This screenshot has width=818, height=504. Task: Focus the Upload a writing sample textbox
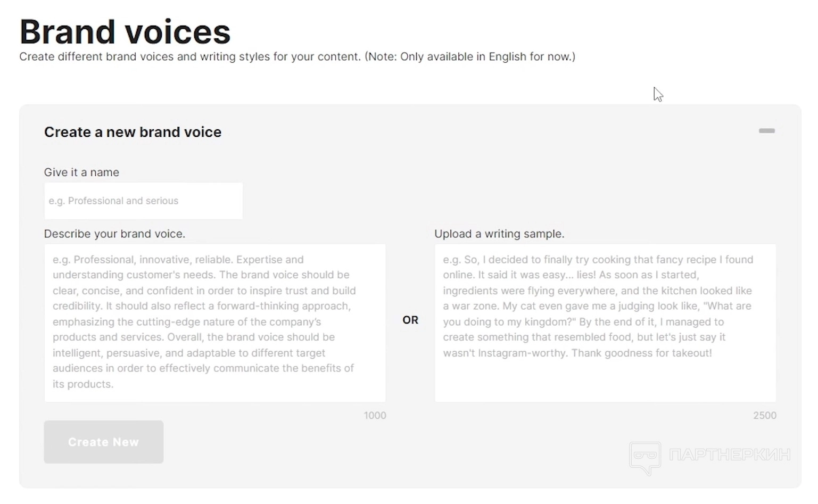click(x=605, y=323)
